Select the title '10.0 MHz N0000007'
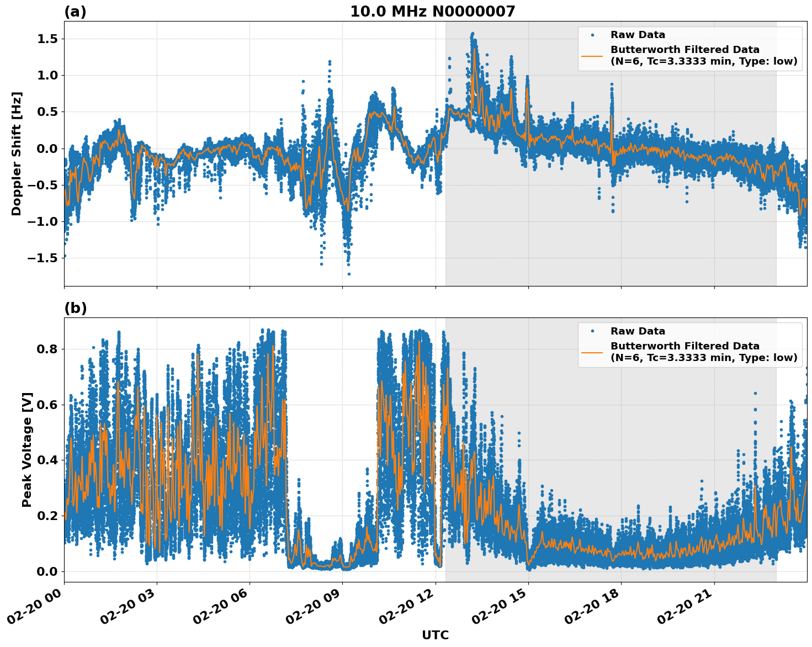This screenshot has width=812, height=647. (433, 10)
